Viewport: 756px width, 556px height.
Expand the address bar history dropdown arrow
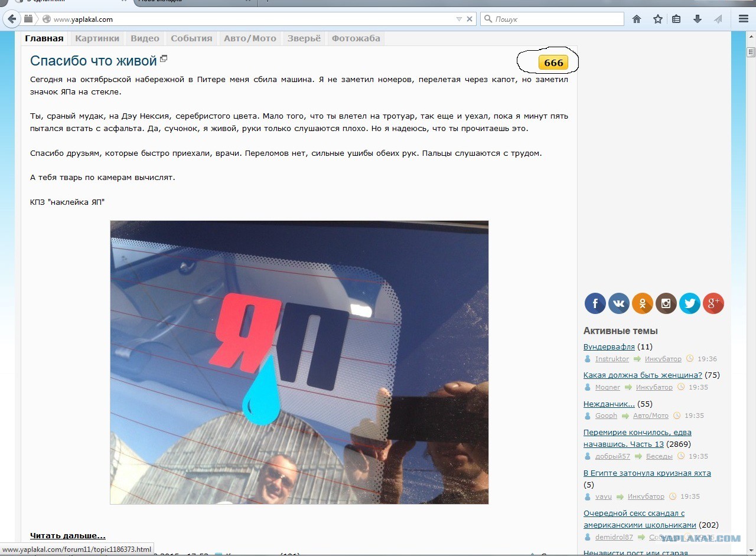pos(459,19)
